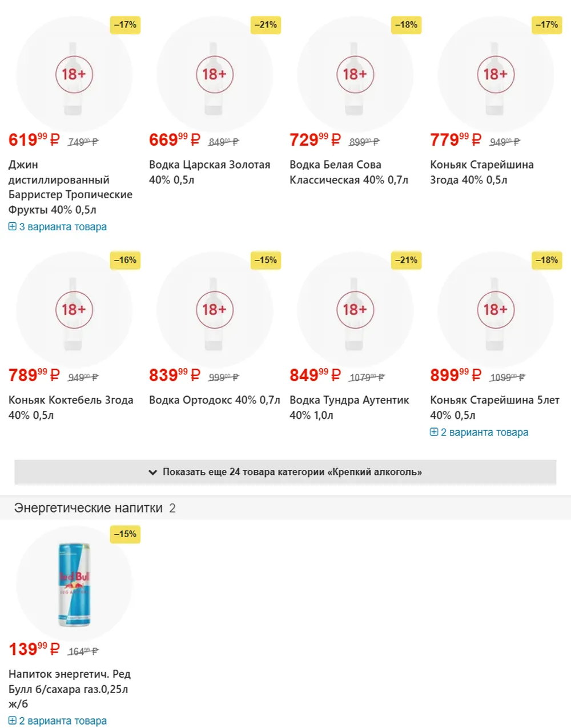Click the 18+ icon on Водка Белая Сова
The image size is (571, 728).
(355, 74)
